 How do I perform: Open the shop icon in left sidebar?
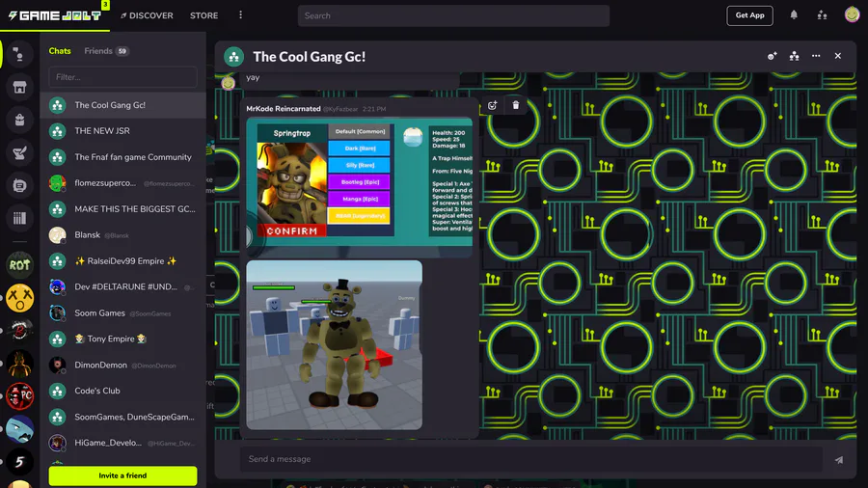coord(19,87)
